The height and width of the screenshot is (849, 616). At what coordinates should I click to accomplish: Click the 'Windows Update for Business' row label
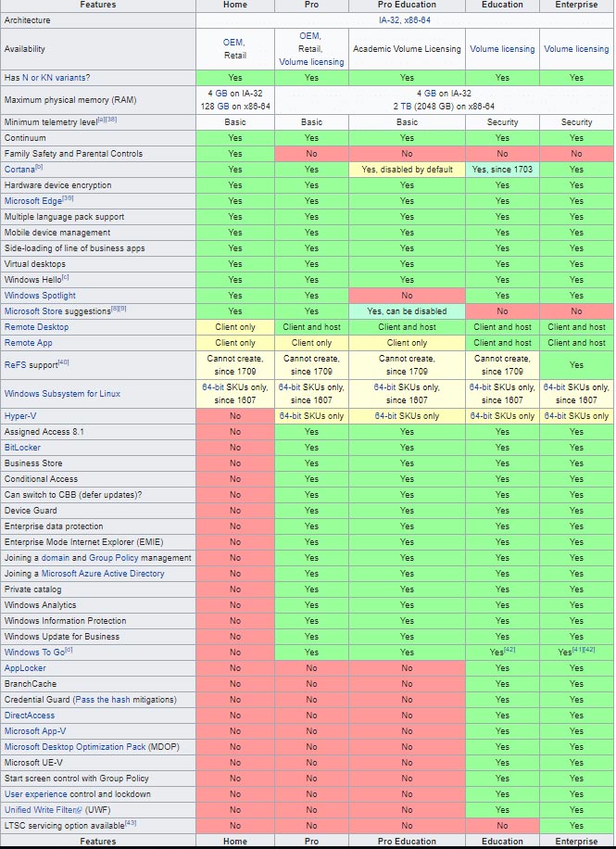pyautogui.click(x=62, y=637)
